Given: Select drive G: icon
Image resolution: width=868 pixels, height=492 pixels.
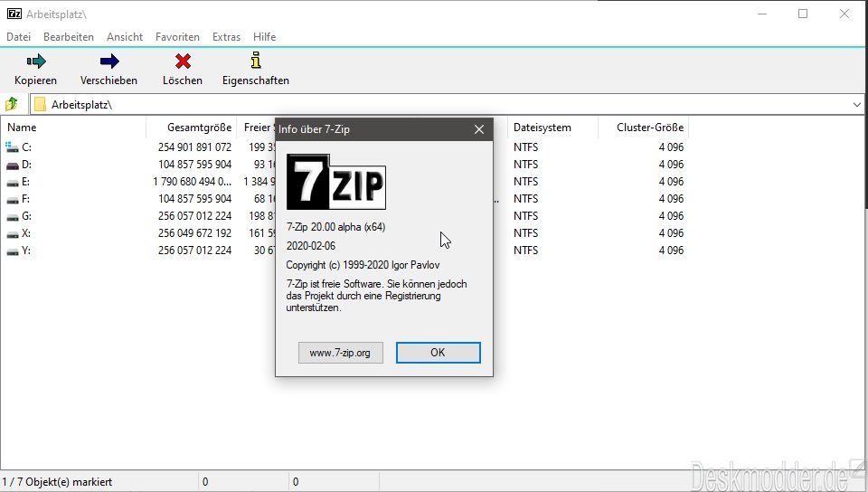Looking at the screenshot, I should tap(12, 217).
